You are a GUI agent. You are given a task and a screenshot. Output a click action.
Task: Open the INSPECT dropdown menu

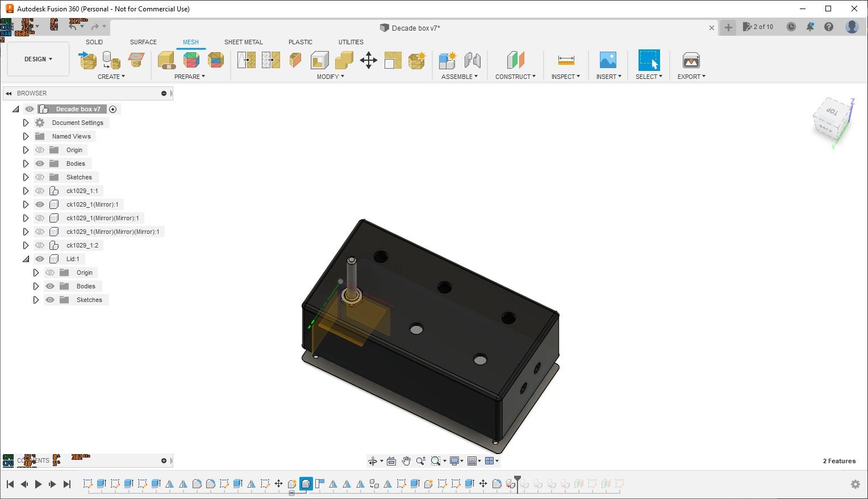coord(566,77)
